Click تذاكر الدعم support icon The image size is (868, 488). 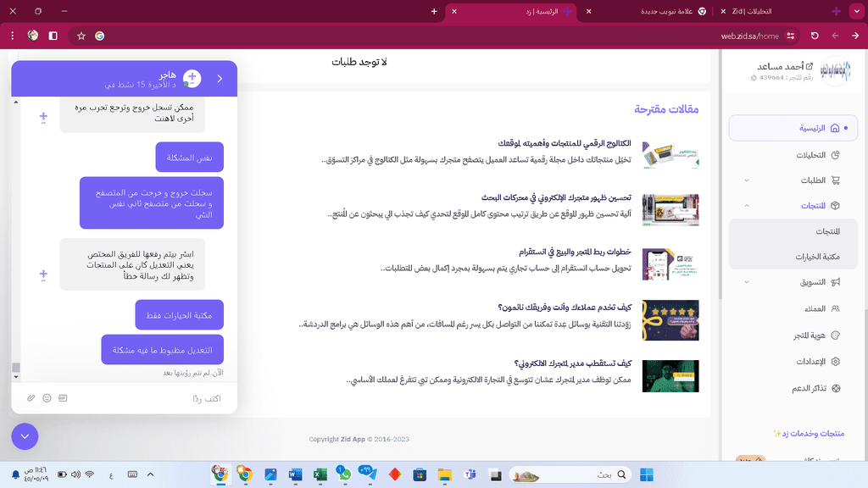pyautogui.click(x=836, y=388)
